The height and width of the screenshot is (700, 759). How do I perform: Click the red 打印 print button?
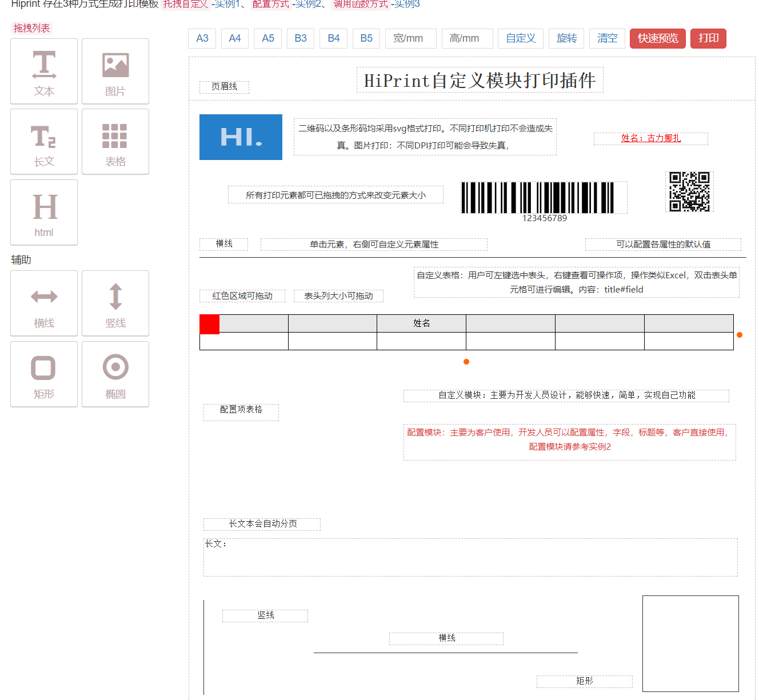[709, 38]
